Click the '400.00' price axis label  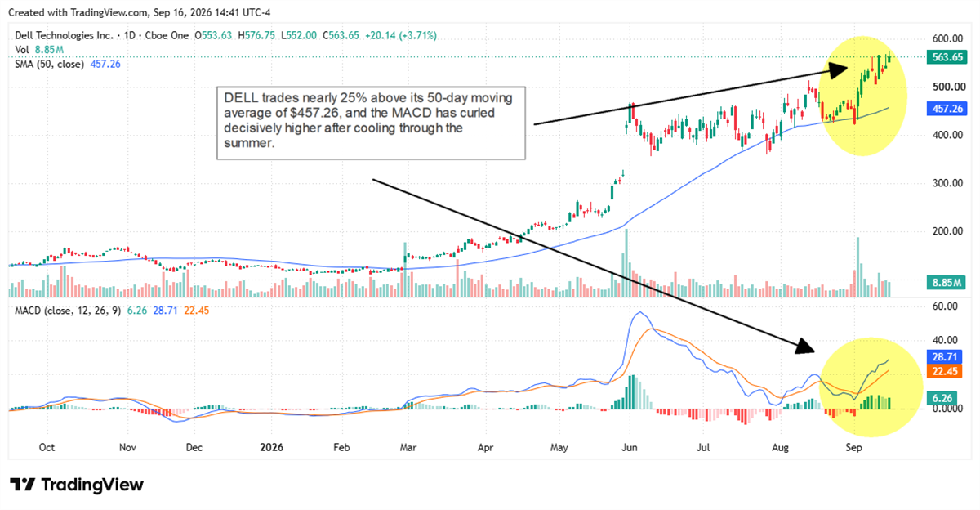(949, 135)
